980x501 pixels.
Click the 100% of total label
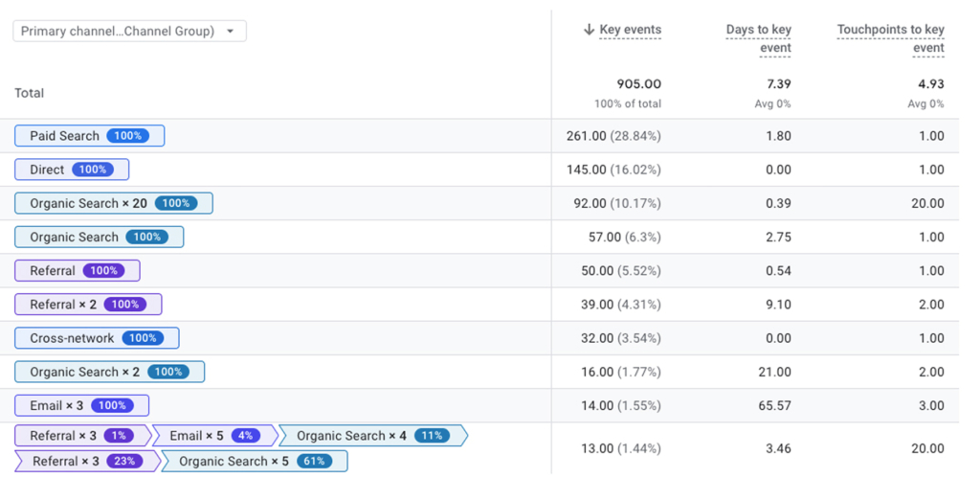(628, 103)
